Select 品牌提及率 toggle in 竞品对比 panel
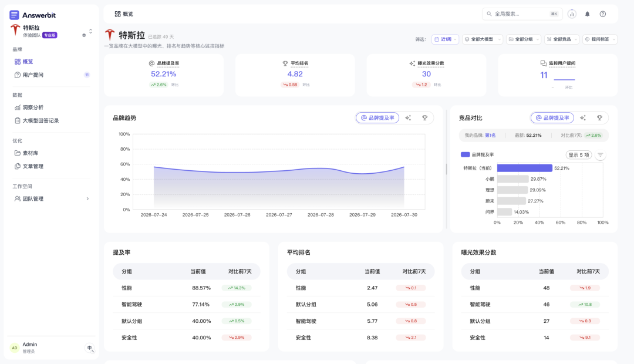Screen dimensions: 634x364 pyautogui.click(x=552, y=117)
